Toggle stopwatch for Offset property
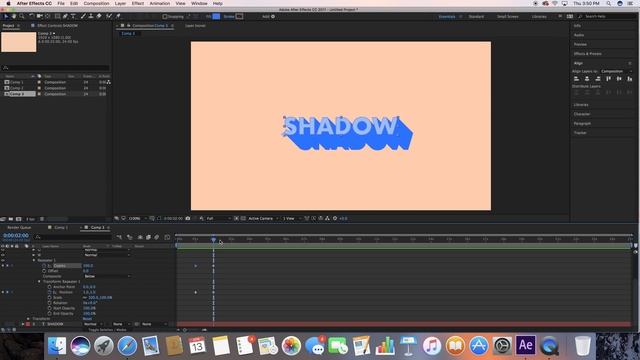 point(44,271)
